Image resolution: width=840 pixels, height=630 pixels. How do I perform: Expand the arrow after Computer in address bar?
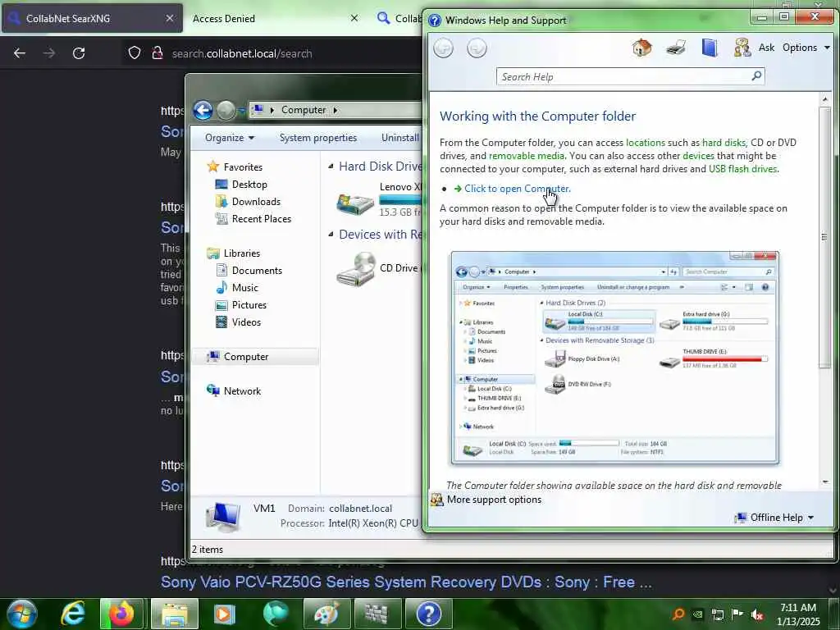(x=336, y=110)
